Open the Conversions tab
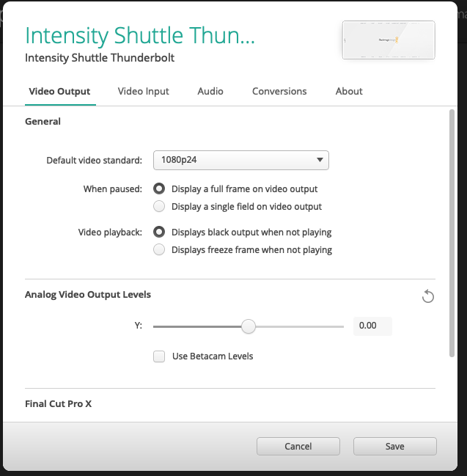The height and width of the screenshot is (476, 467). (279, 92)
